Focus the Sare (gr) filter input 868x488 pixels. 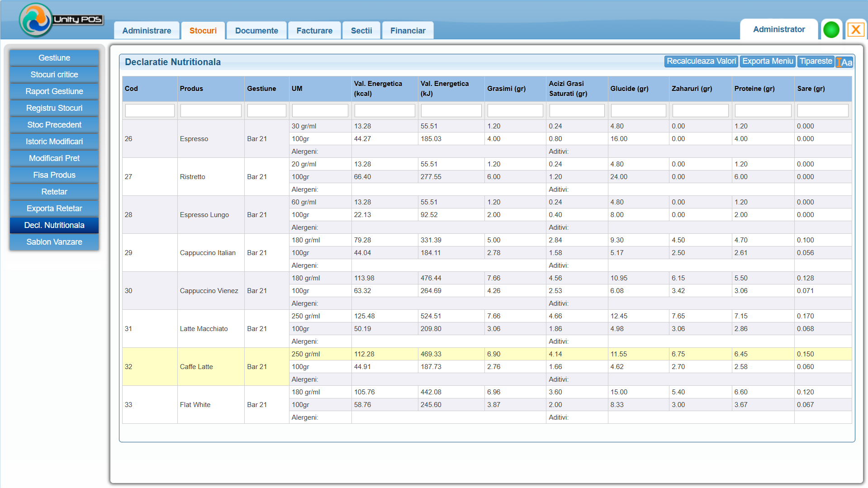[x=822, y=110]
